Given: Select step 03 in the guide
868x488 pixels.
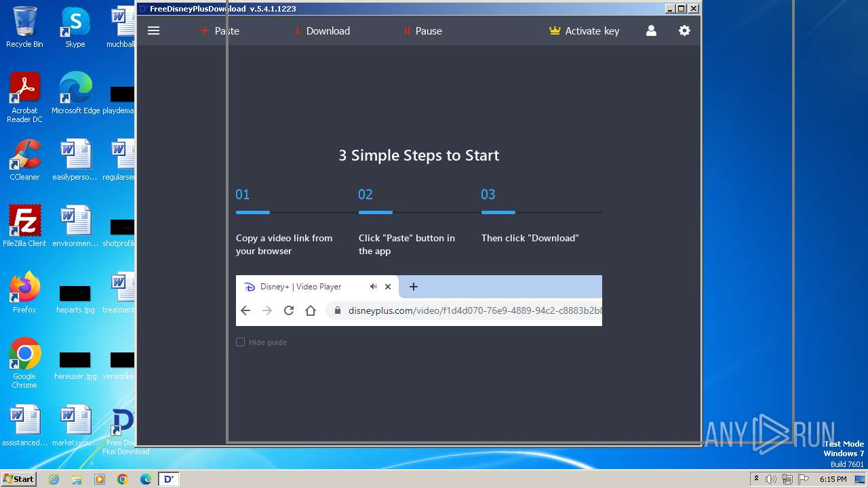Looking at the screenshot, I should click(x=488, y=195).
